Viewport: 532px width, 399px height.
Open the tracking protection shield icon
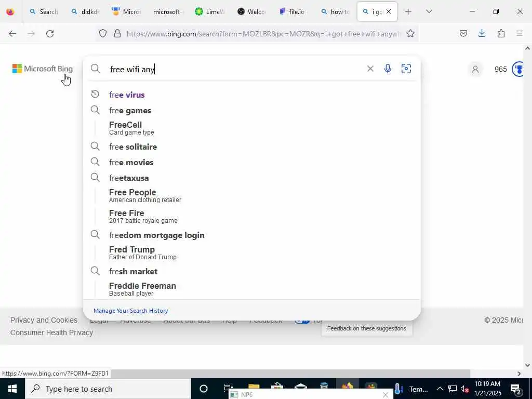[103, 34]
